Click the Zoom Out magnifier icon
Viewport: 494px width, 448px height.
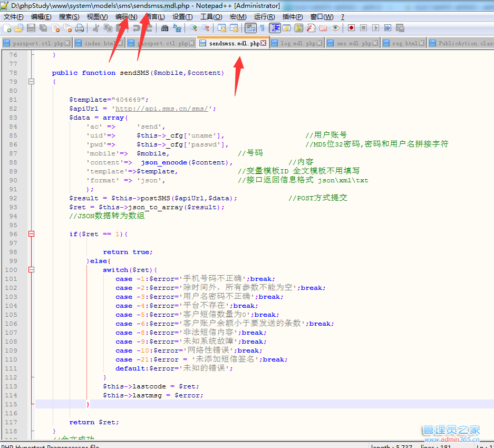click(206, 28)
